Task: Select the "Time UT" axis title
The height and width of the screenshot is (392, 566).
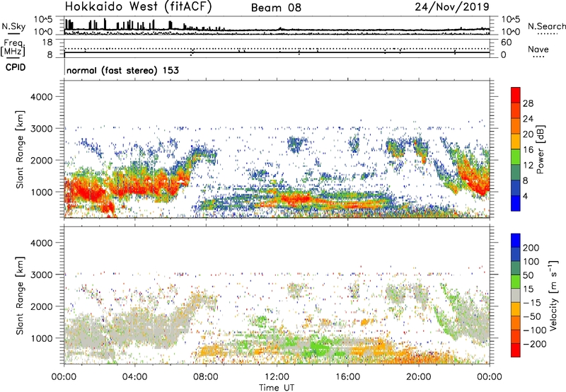Action: tap(277, 388)
